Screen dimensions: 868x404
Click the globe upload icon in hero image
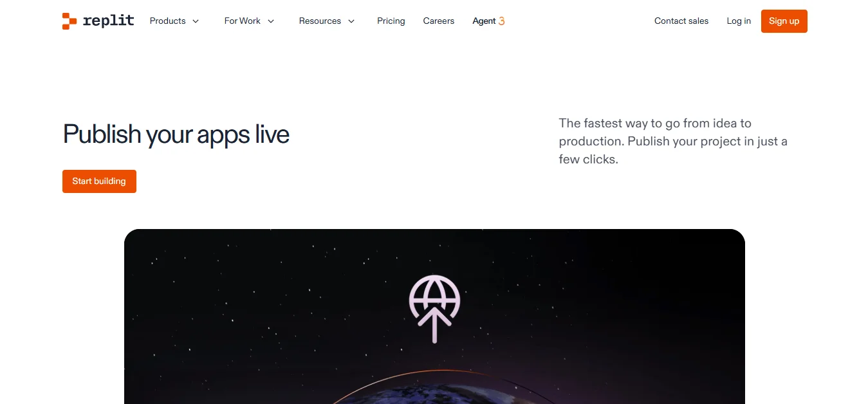[434, 309]
